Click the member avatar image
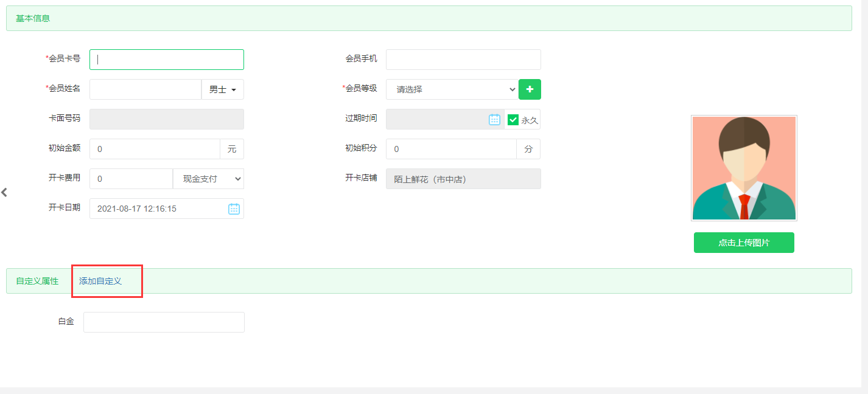Screen dimensions: 868x394 [x=744, y=168]
